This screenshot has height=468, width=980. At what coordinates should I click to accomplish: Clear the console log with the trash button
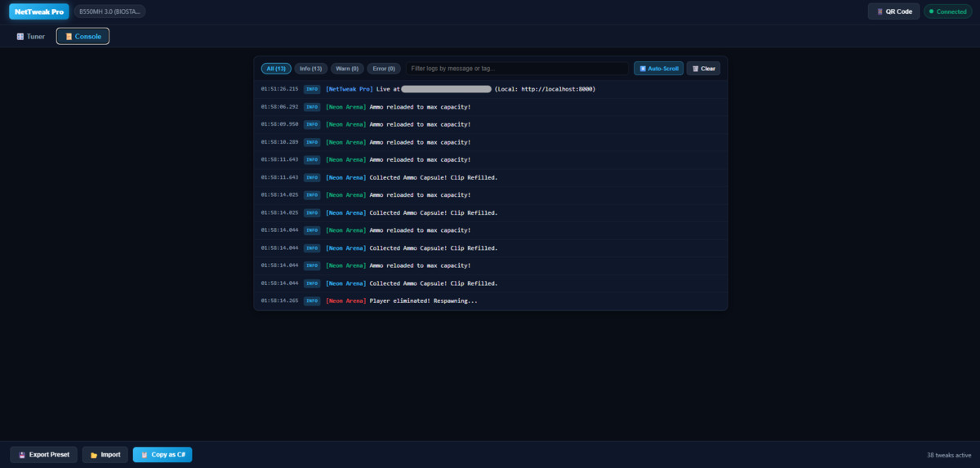[x=703, y=69]
